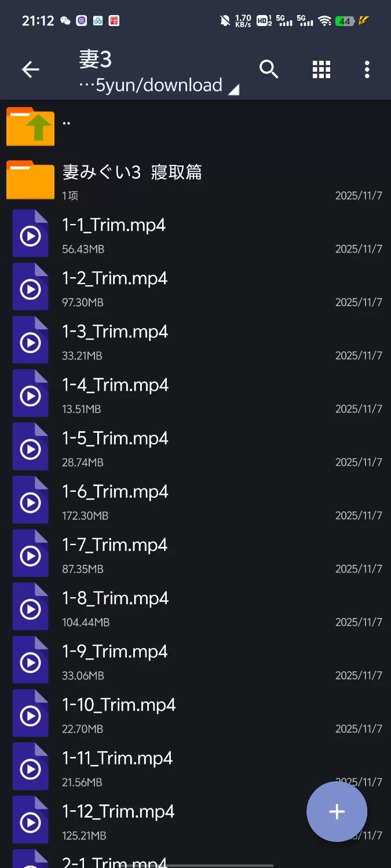Tap video icon of 1-12_Trim.mp4
The image size is (391, 868).
coord(30,822)
